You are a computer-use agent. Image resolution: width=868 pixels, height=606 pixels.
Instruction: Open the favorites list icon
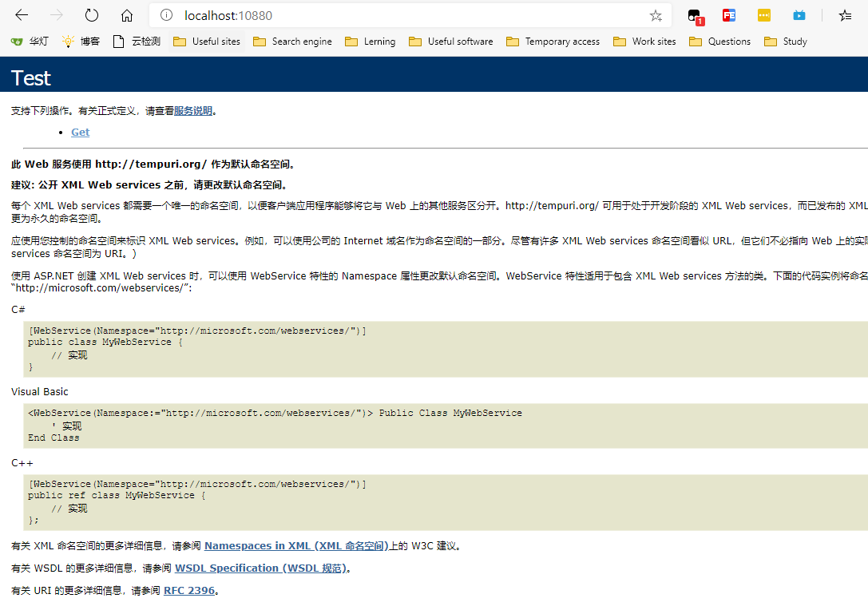pos(845,15)
